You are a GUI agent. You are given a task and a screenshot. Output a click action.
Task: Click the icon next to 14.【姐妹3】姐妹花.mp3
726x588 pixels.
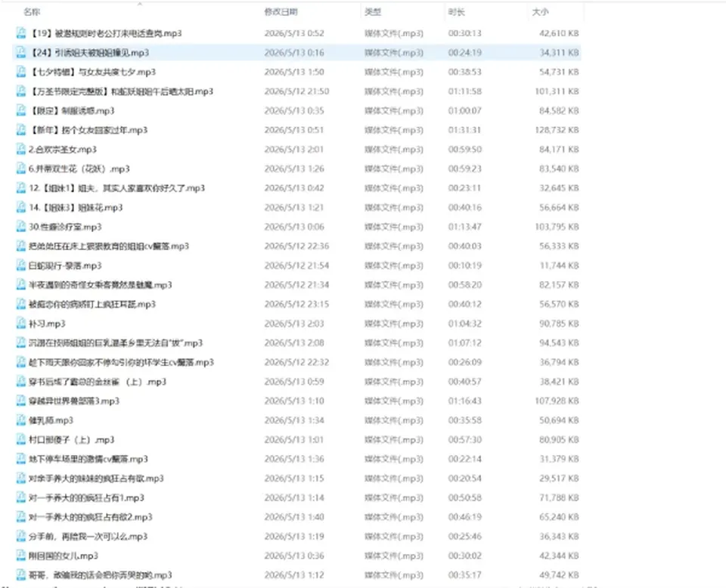tap(21, 207)
